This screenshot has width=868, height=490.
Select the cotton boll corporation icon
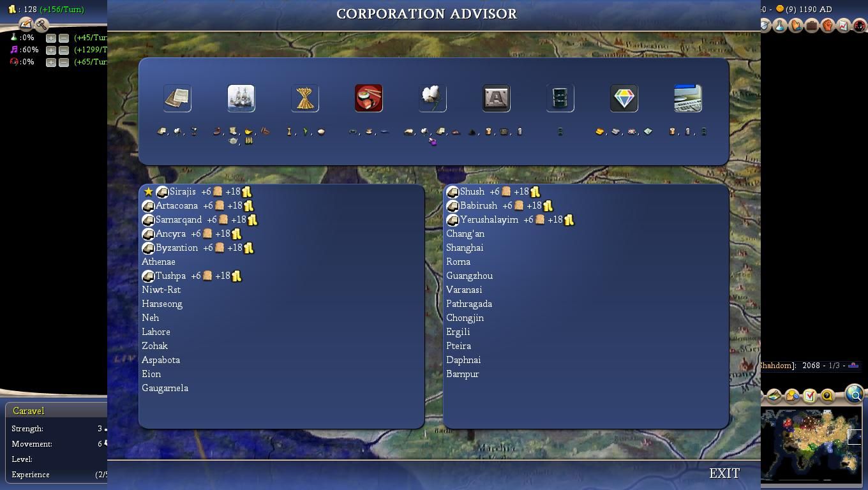(x=433, y=98)
